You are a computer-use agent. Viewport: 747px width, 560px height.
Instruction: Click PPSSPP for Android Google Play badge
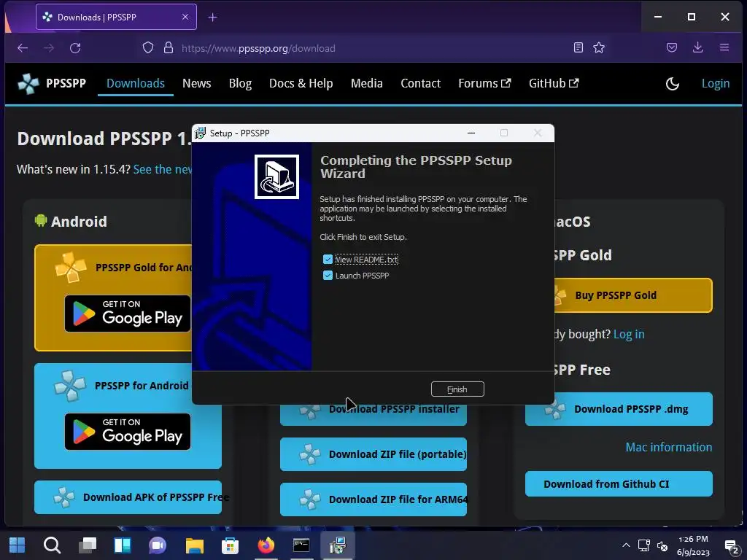(x=127, y=432)
